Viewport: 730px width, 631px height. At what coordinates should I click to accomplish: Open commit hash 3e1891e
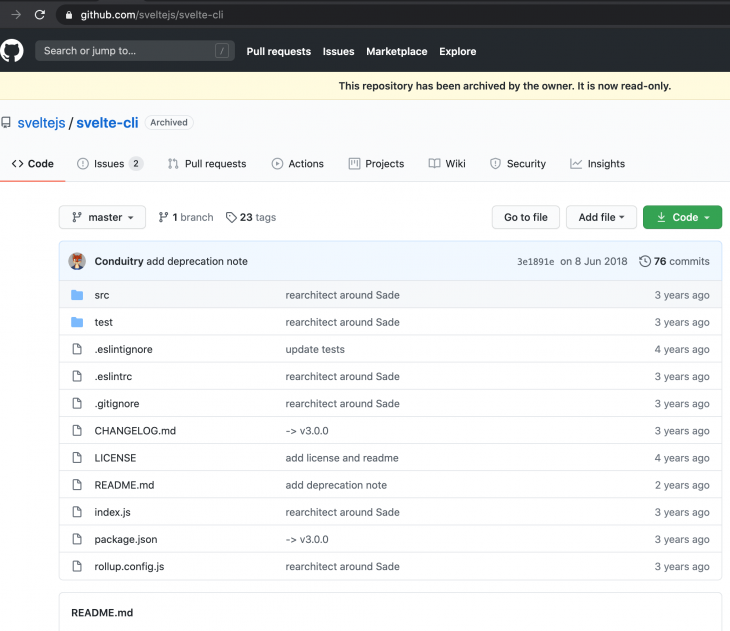tap(535, 262)
